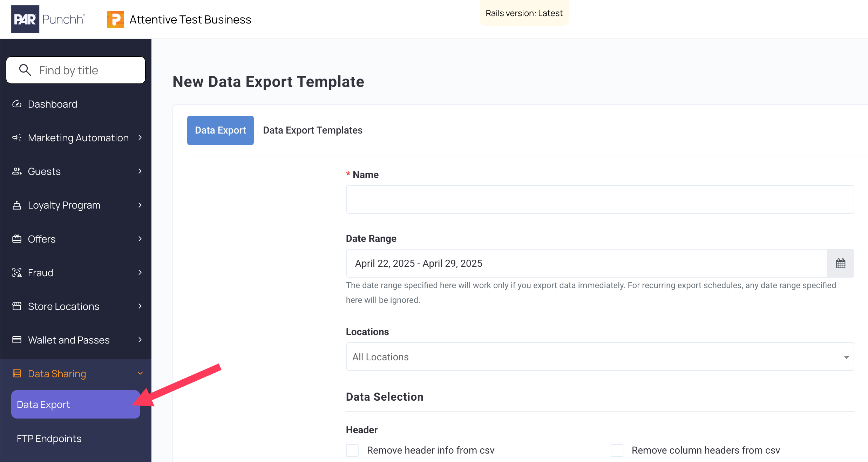The image size is (868, 462).
Task: Click the Wallet and Passes card icon
Action: (x=17, y=340)
